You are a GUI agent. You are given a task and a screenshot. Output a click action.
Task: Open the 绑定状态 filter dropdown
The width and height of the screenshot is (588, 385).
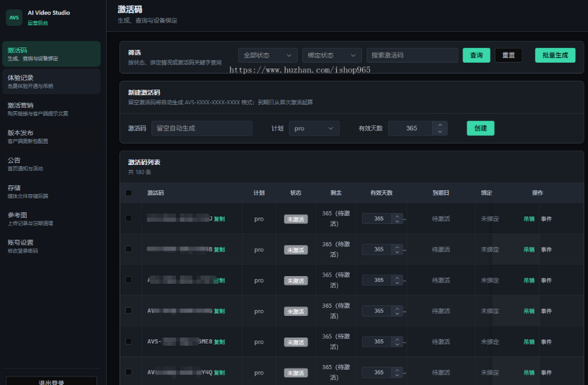point(332,55)
